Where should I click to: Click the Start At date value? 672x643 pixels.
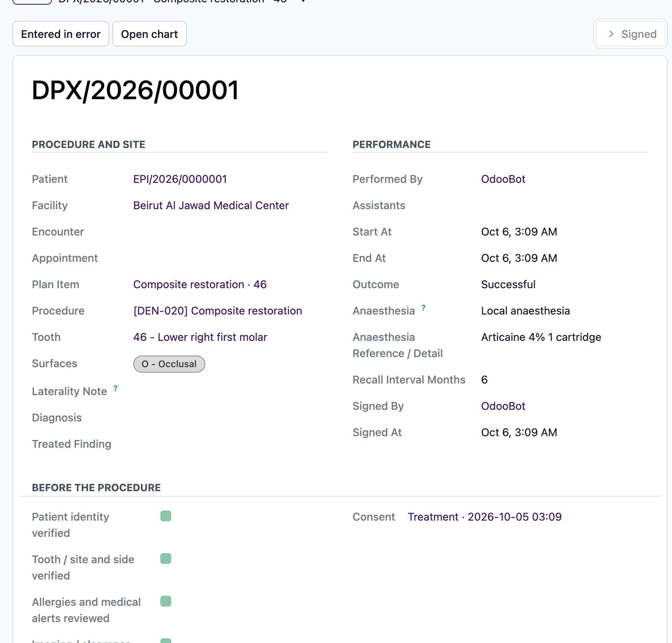[x=519, y=232]
